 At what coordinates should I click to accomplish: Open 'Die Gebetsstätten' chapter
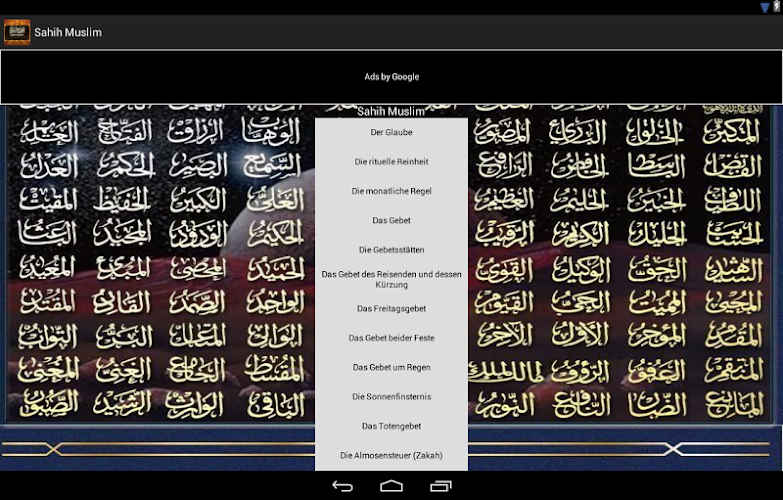point(392,250)
